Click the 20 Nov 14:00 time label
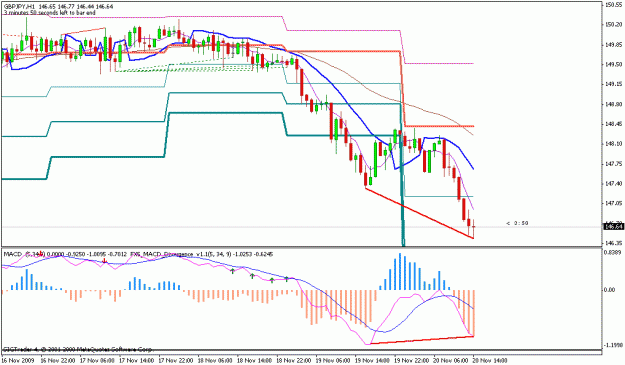The image size is (625, 365). click(491, 361)
